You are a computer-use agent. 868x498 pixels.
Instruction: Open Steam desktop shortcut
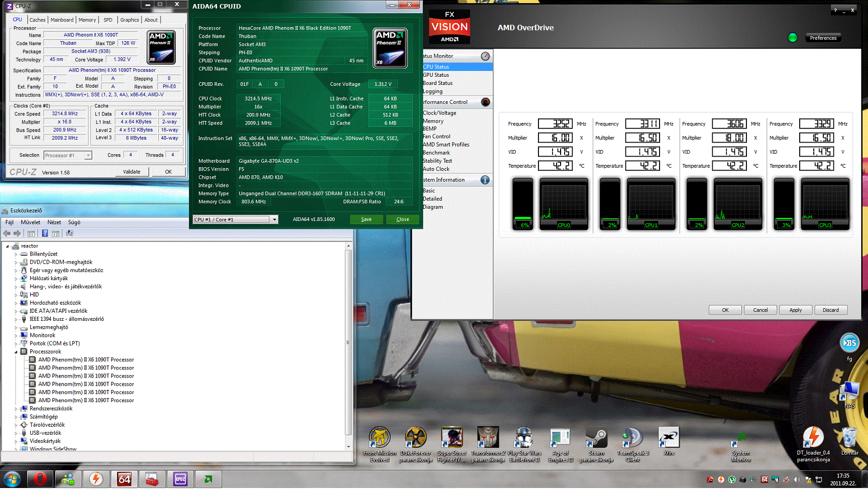[x=597, y=444]
